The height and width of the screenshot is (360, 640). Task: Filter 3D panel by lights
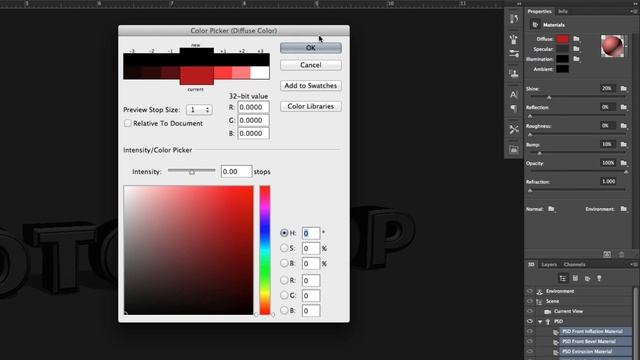pos(599,278)
